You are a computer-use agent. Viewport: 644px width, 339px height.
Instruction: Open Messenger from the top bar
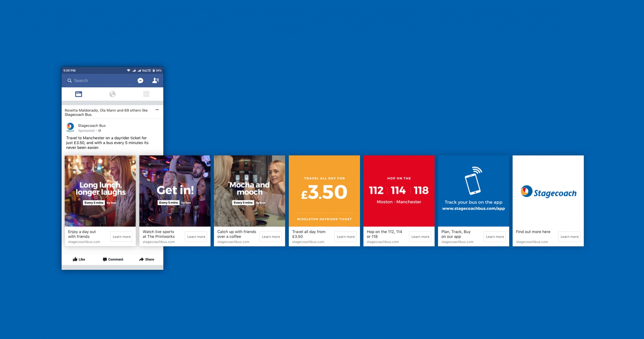tap(140, 80)
